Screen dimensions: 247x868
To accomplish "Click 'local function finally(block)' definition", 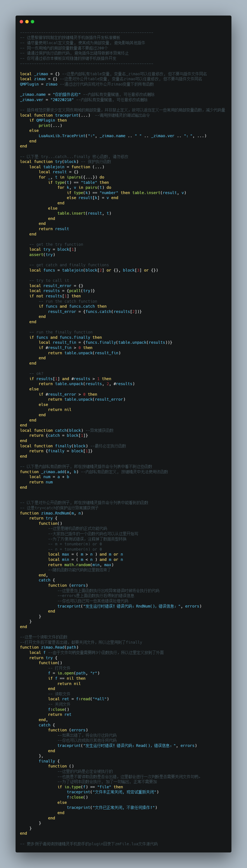I will click(54, 446).
